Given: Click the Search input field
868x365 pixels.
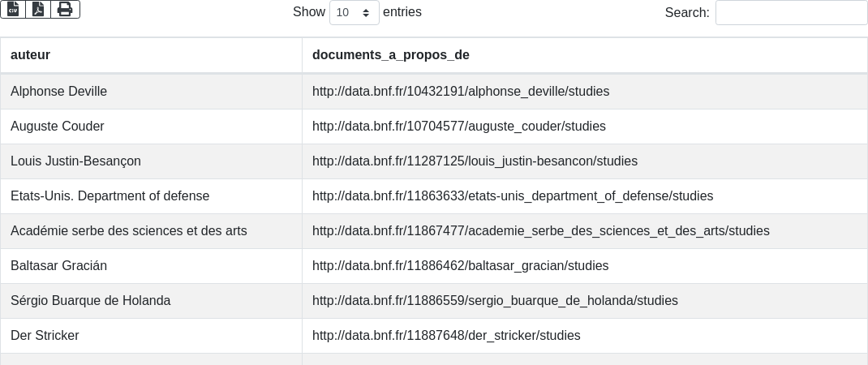Looking at the screenshot, I should (791, 12).
